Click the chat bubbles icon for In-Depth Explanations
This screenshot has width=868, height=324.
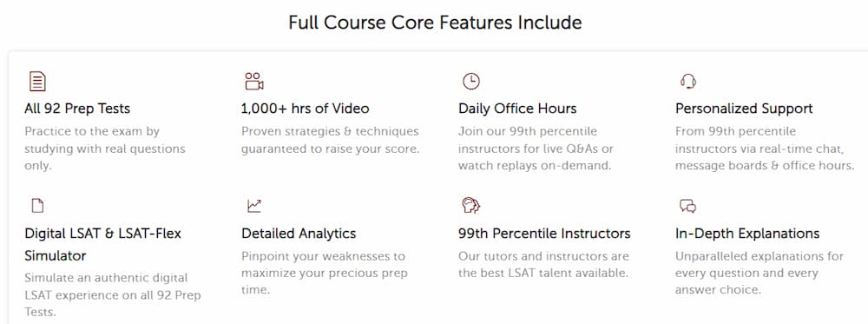click(688, 207)
